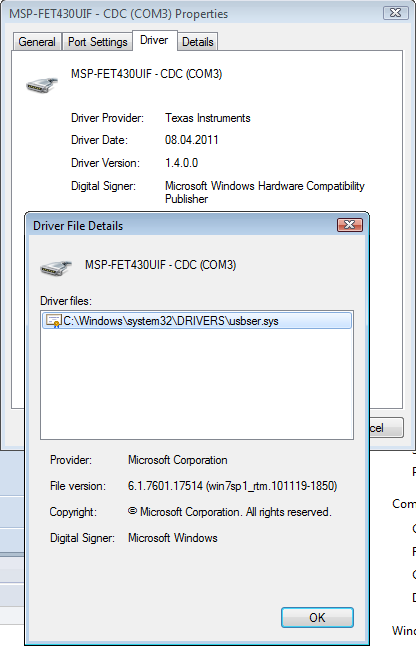Click the device name in Driver File Details
The width and height of the screenshot is (416, 646).
point(160,264)
